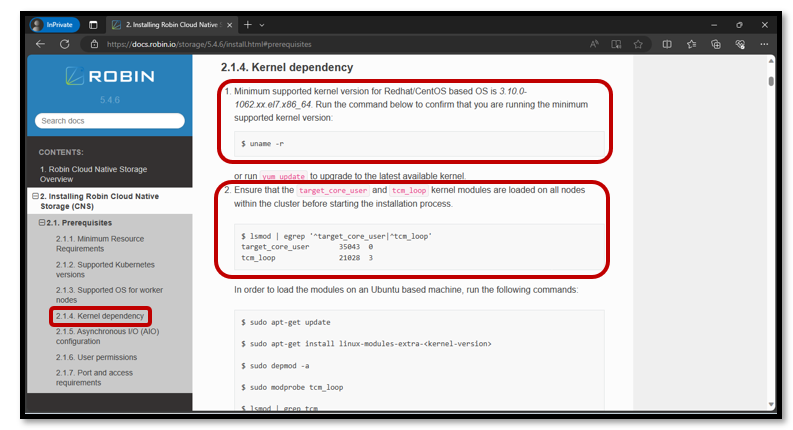Screen dimensions: 793x430
Task: Click the page vertical scrollbar thumb
Action: pyautogui.click(x=771, y=81)
